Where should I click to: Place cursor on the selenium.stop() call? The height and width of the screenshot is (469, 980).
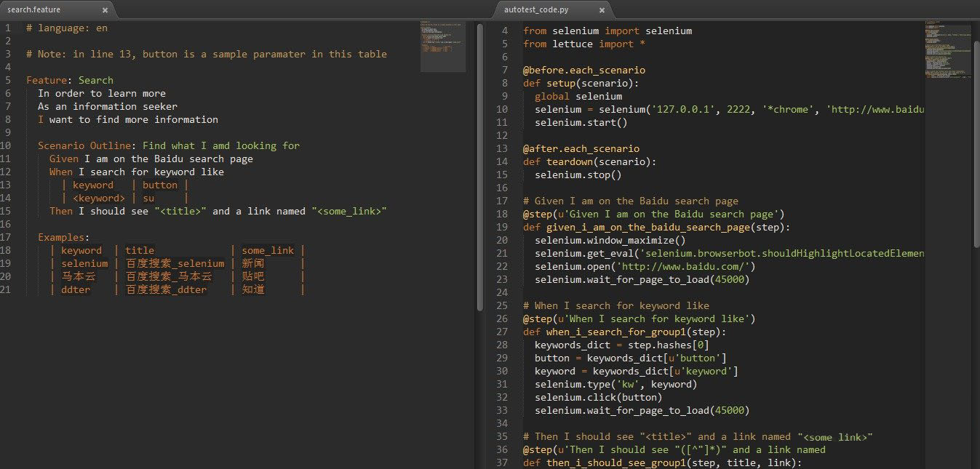(x=578, y=175)
